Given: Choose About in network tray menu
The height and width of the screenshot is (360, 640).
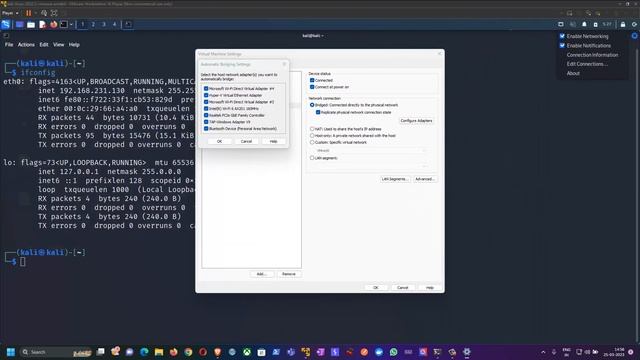Looking at the screenshot, I should [573, 73].
